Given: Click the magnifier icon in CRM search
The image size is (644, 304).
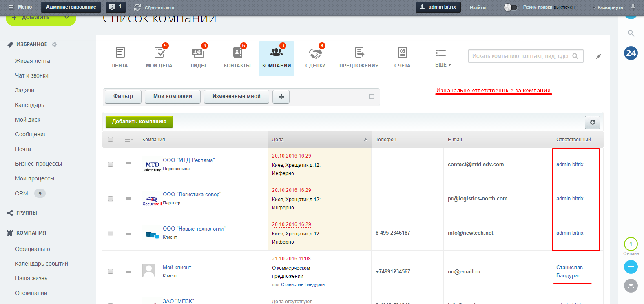Looking at the screenshot, I should pos(575,56).
